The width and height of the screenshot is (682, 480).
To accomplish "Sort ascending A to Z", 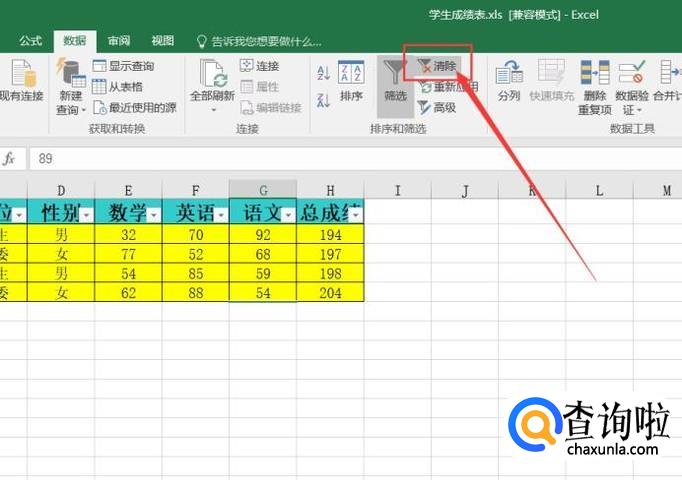I will pyautogui.click(x=323, y=73).
